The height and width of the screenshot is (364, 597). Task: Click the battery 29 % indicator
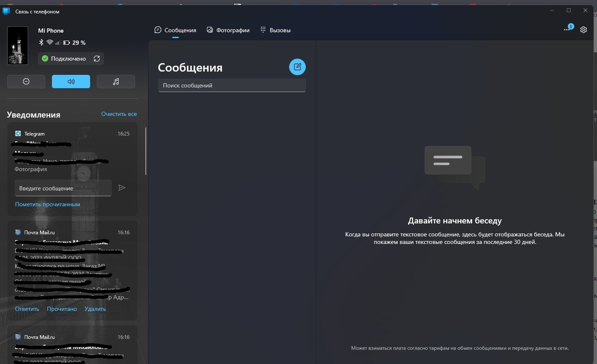click(74, 43)
